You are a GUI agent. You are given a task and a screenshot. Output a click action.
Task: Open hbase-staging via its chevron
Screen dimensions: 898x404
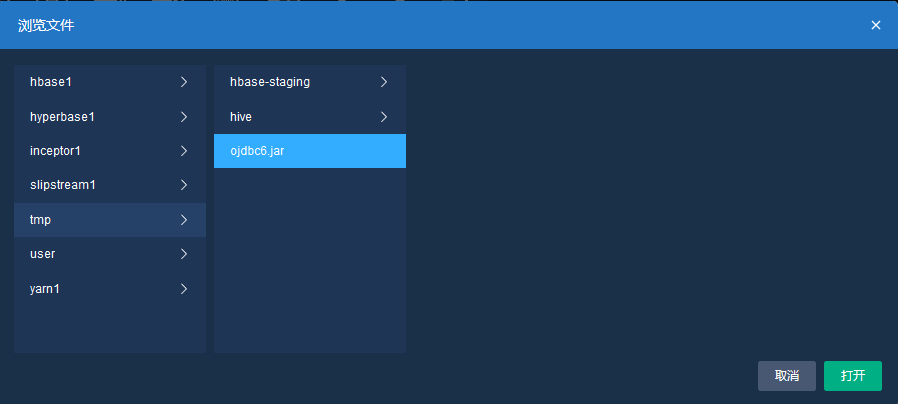coord(384,82)
